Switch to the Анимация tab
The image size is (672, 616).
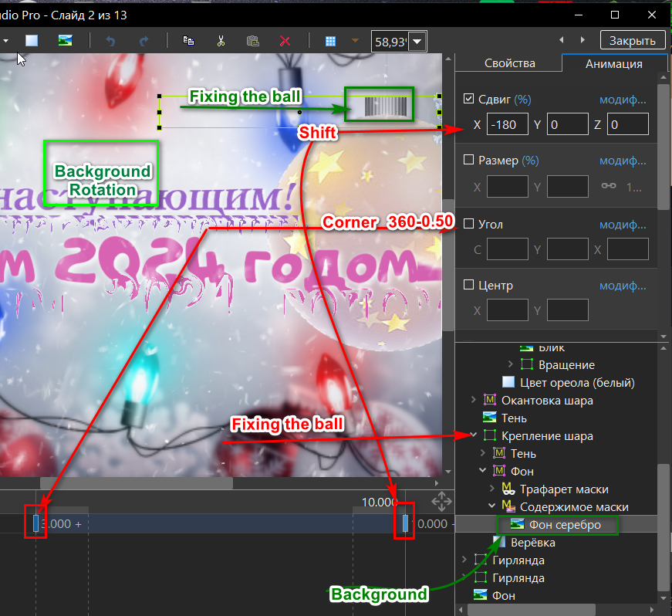click(x=613, y=64)
